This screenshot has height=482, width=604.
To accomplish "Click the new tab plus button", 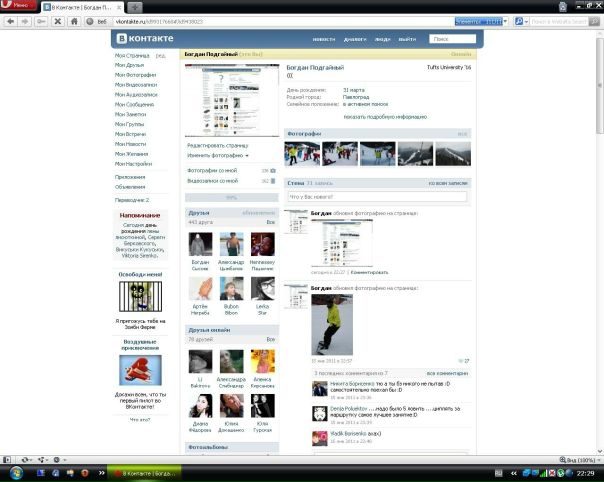I will [x=137, y=6].
